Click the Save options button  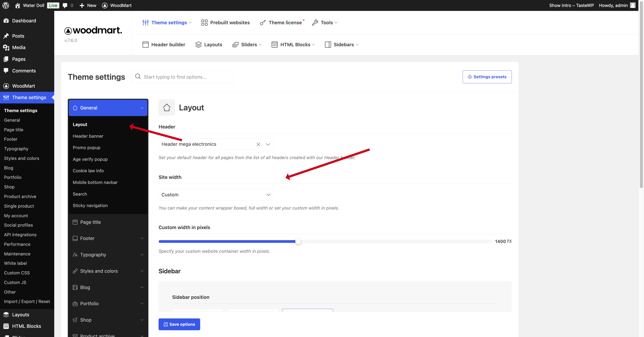[x=179, y=324]
